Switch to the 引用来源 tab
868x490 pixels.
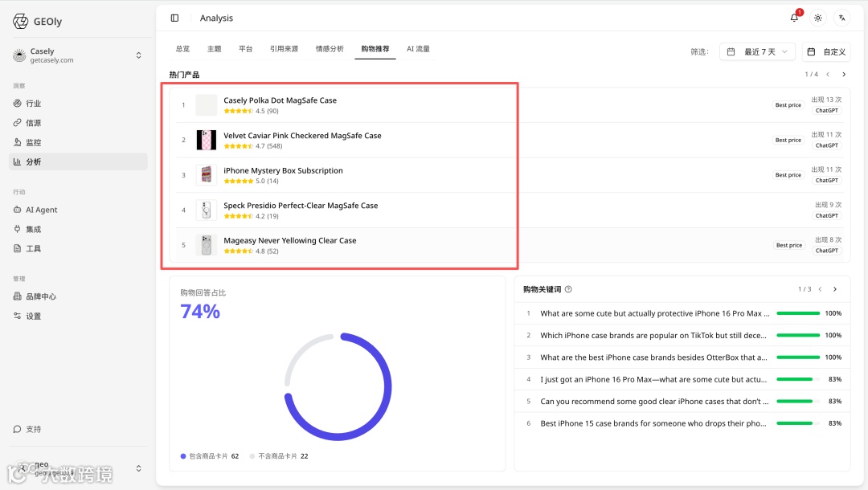(x=284, y=49)
